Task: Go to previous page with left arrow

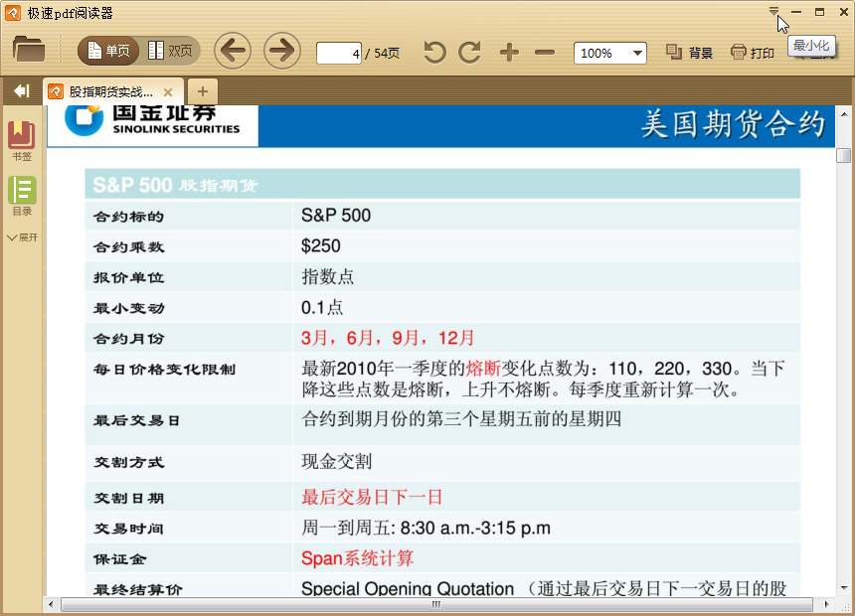Action: [233, 51]
